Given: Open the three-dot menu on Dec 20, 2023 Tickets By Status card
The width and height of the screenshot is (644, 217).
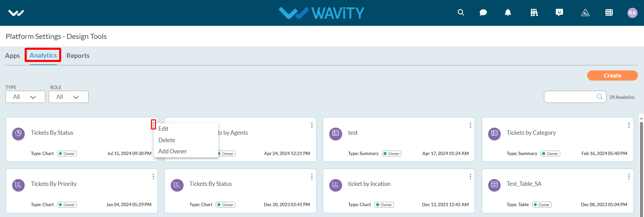Looking at the screenshot, I should pyautogui.click(x=312, y=176).
